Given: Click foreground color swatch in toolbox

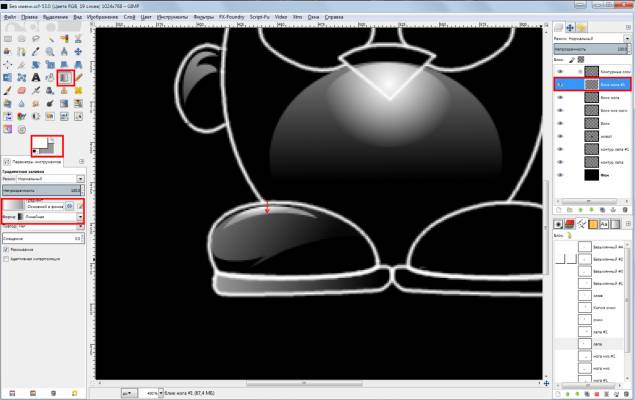Looking at the screenshot, I should click(40, 142).
